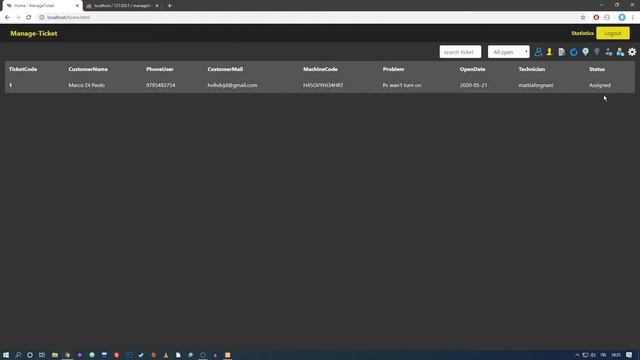Viewport: 640px width, 360px height.
Task: Click the Manage-Ticket logo title
Action: [x=34, y=33]
